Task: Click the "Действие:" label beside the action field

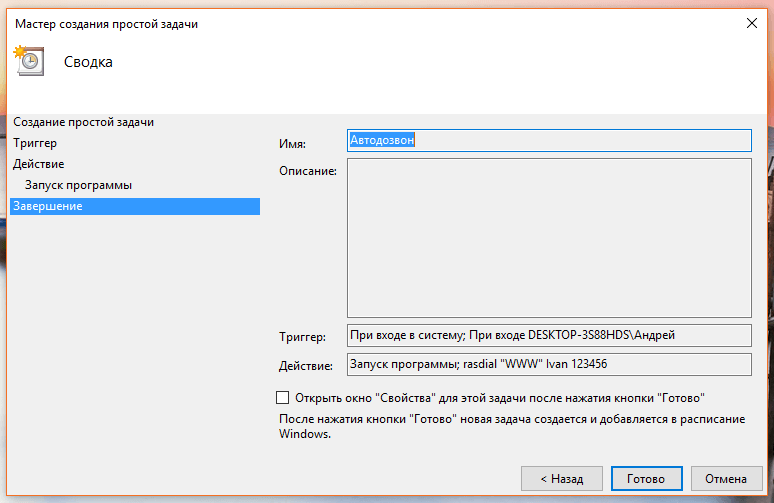Action: click(304, 367)
